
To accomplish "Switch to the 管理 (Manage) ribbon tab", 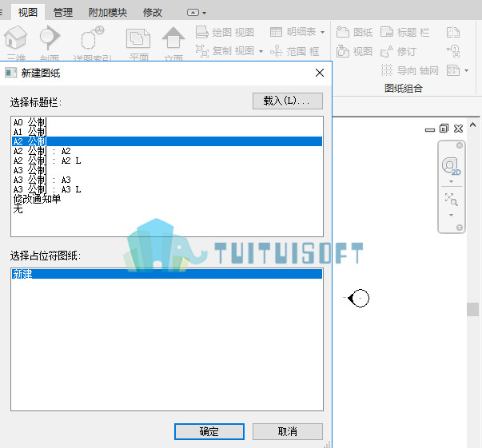I will 63,12.
